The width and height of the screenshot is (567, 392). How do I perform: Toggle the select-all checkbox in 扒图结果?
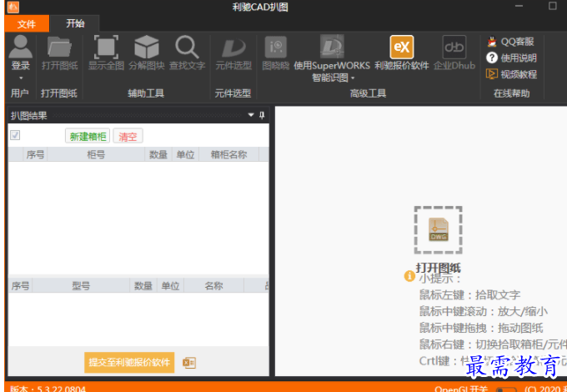pos(15,135)
